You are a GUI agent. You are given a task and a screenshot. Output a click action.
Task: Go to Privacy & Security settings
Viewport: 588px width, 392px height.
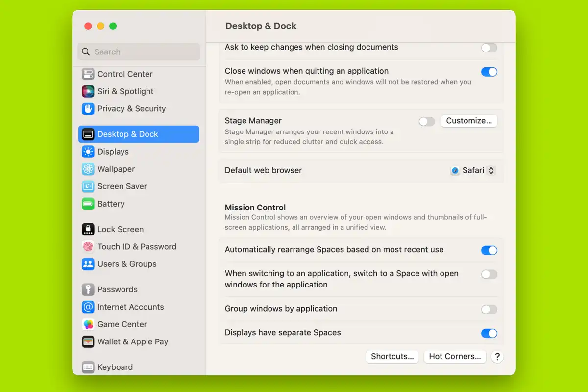coord(139,109)
